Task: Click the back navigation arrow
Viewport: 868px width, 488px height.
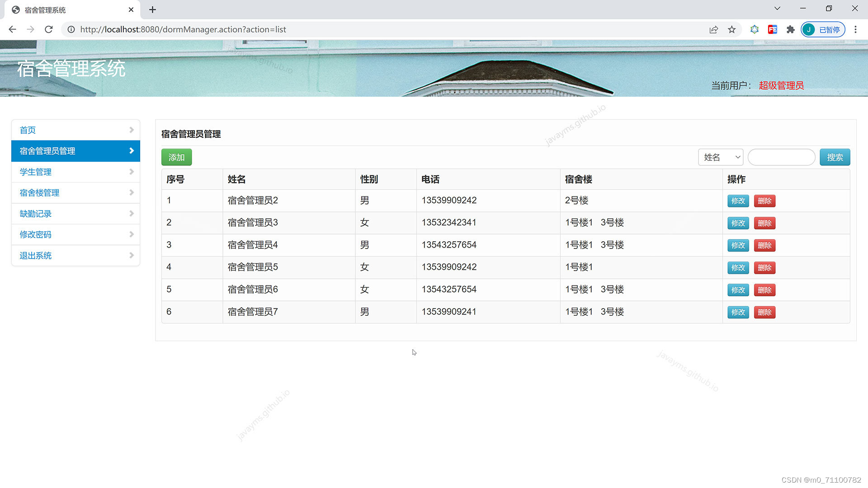Action: 12,29
